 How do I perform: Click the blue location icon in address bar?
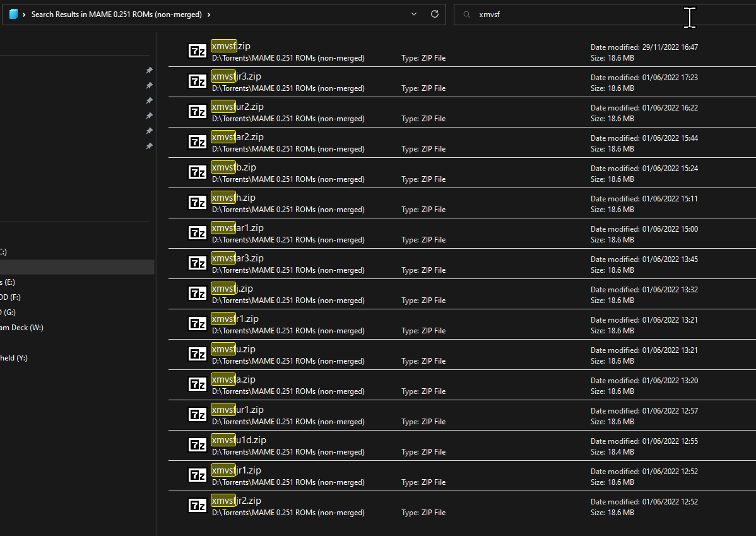[13, 15]
